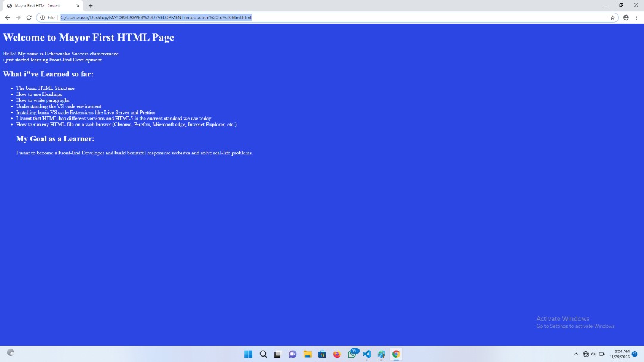The width and height of the screenshot is (644, 362).
Task: Switch to Visual Studio Code on the taskbar
Action: coord(367,354)
